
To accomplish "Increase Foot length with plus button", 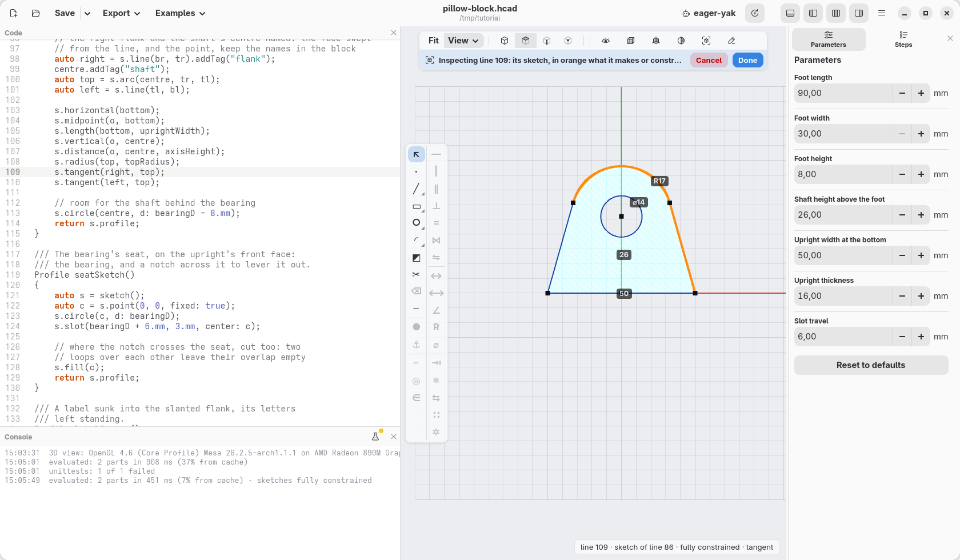I will tap(921, 93).
